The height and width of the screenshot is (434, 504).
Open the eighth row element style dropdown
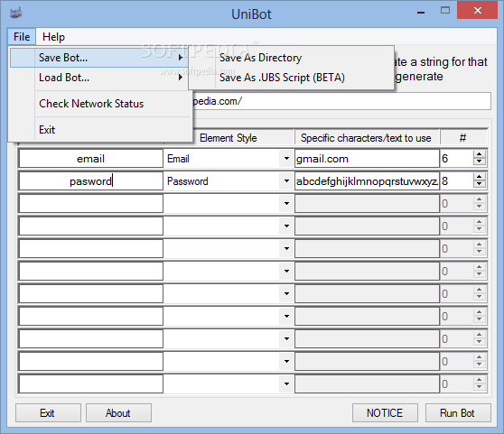(286, 316)
